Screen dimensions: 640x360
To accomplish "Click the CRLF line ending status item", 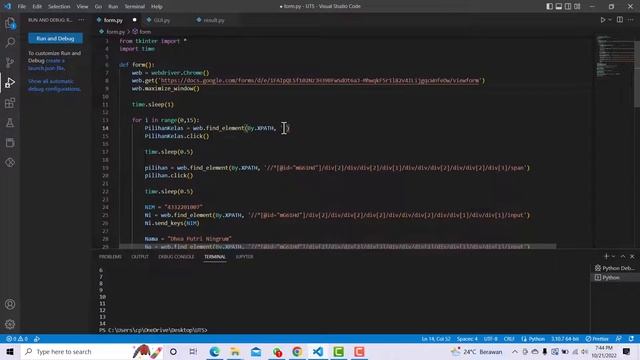I will [509, 339].
